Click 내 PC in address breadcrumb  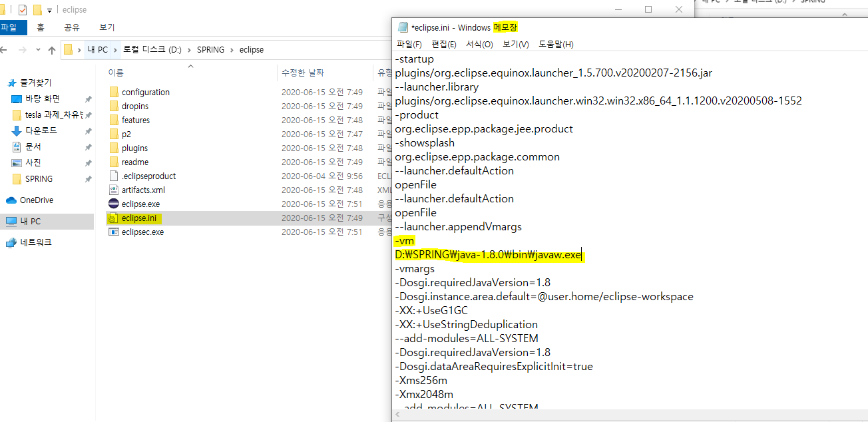97,50
